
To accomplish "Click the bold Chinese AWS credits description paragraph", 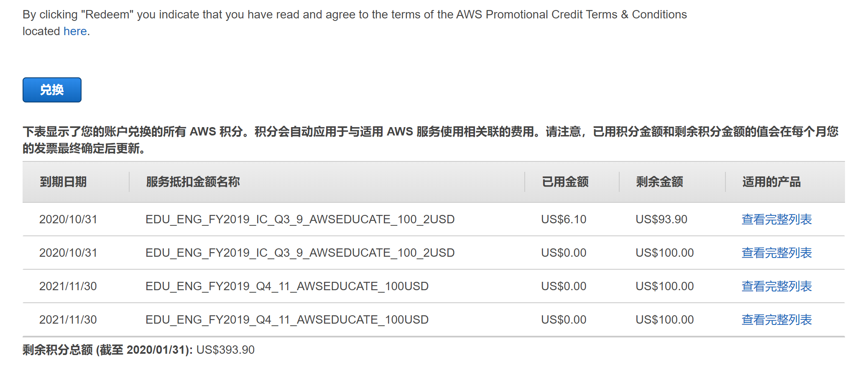I will point(431,140).
